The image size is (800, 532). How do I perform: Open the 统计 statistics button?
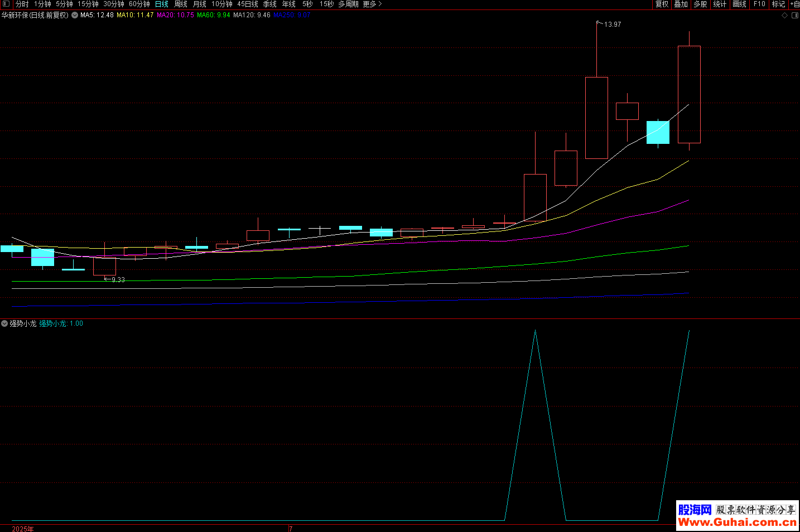pos(720,4)
